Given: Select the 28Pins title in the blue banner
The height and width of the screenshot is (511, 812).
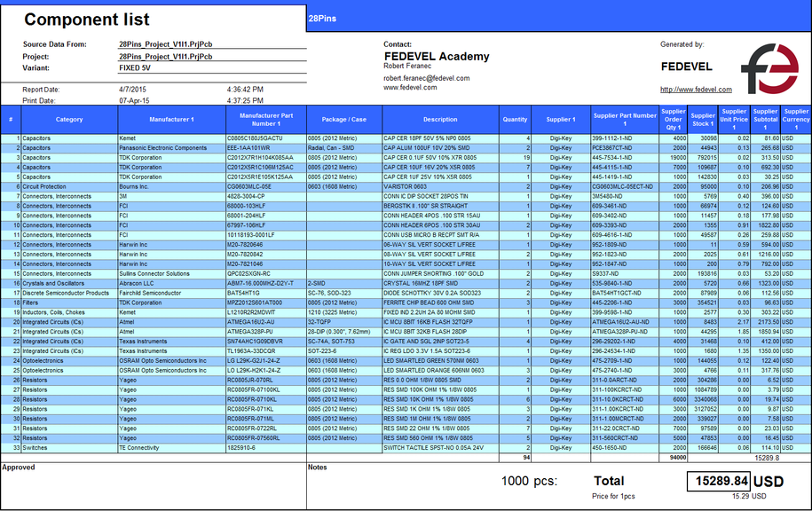Looking at the screenshot, I should [322, 18].
